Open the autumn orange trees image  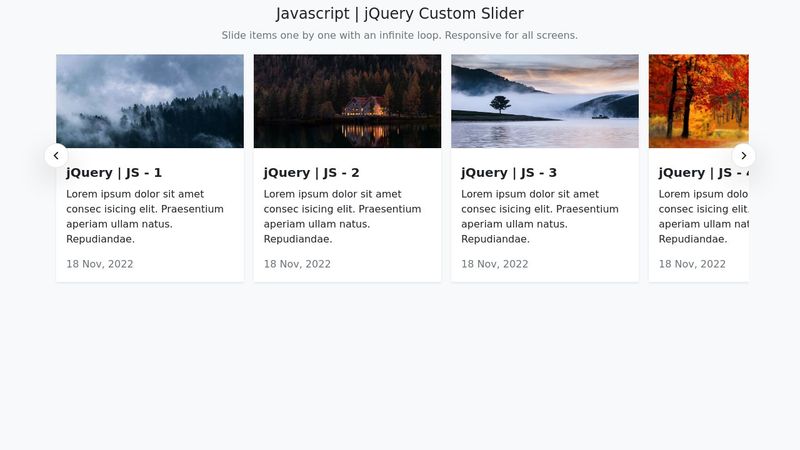pos(698,101)
